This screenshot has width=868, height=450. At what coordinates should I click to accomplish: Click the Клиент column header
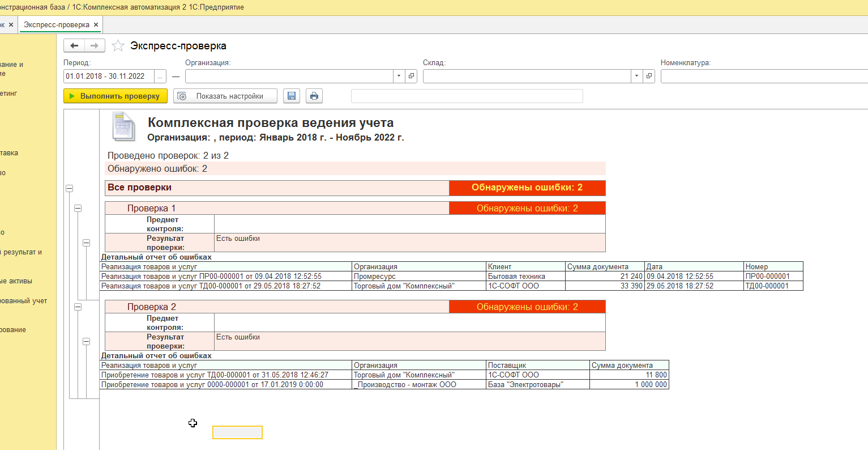[x=526, y=267]
